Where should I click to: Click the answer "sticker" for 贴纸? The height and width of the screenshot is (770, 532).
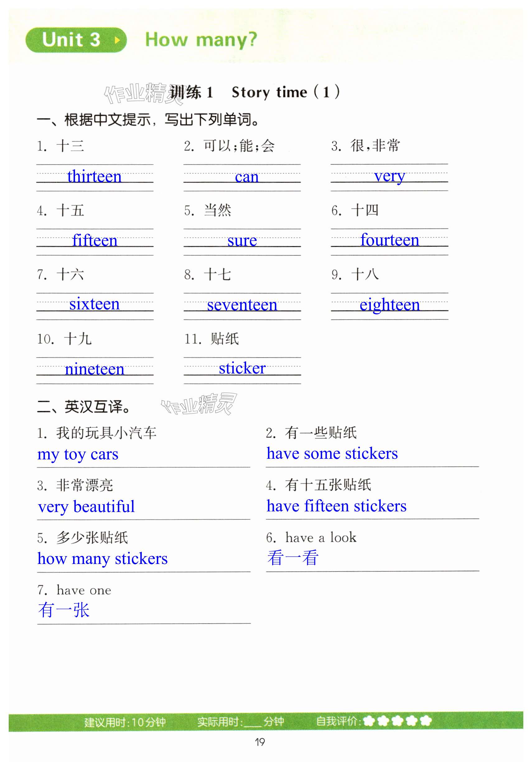pos(242,368)
